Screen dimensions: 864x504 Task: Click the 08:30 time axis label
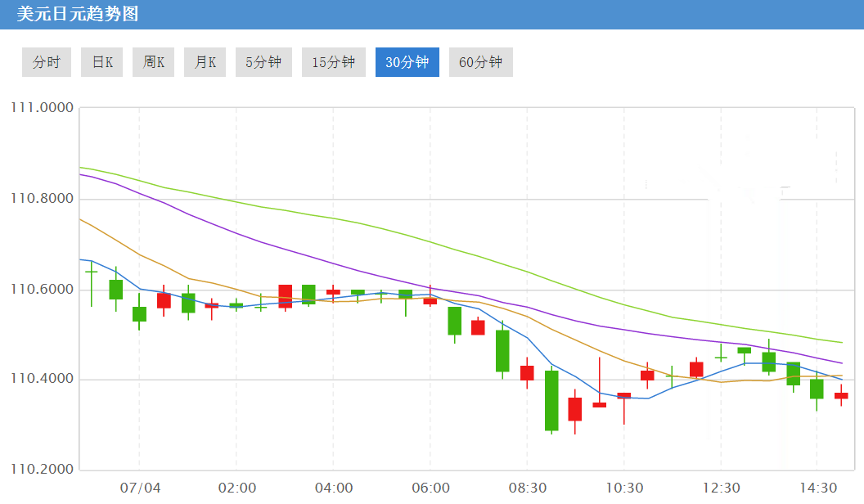click(528, 488)
